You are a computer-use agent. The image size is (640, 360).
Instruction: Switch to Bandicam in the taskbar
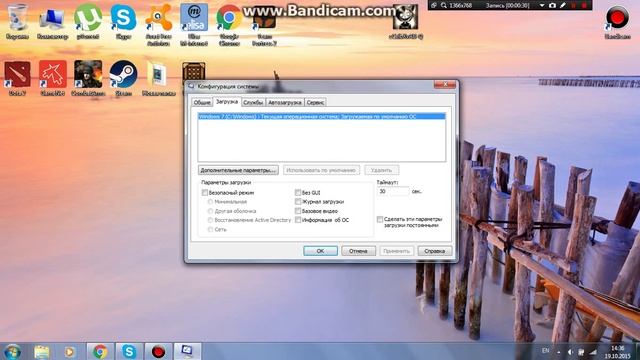pyautogui.click(x=158, y=351)
